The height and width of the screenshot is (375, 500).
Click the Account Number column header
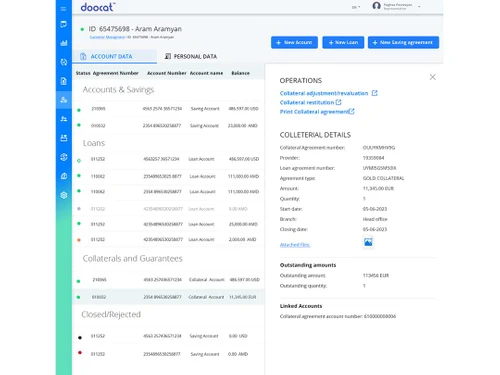pyautogui.click(x=167, y=73)
